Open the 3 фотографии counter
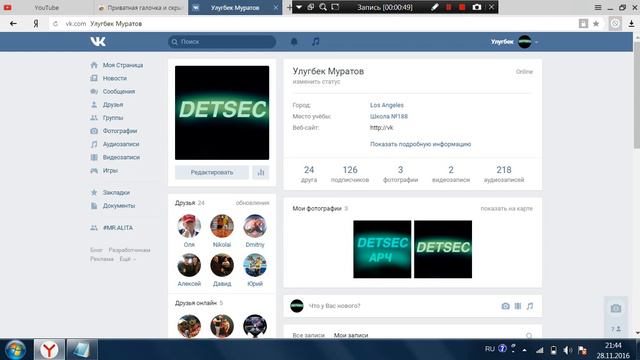 pyautogui.click(x=400, y=174)
